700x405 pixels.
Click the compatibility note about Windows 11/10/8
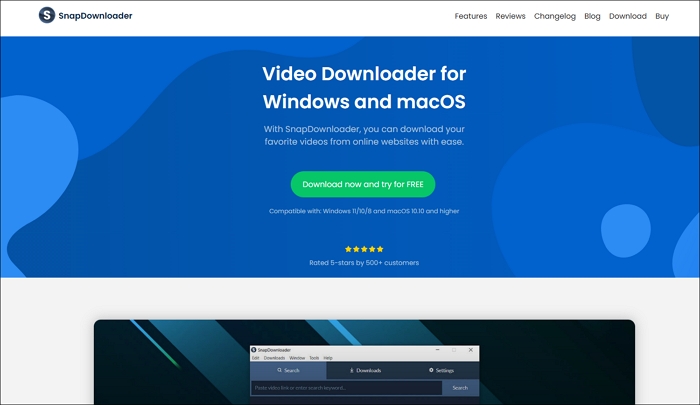(364, 211)
